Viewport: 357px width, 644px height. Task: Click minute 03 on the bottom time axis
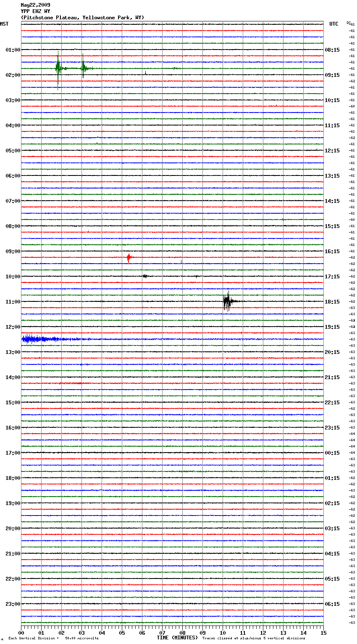tap(81, 633)
